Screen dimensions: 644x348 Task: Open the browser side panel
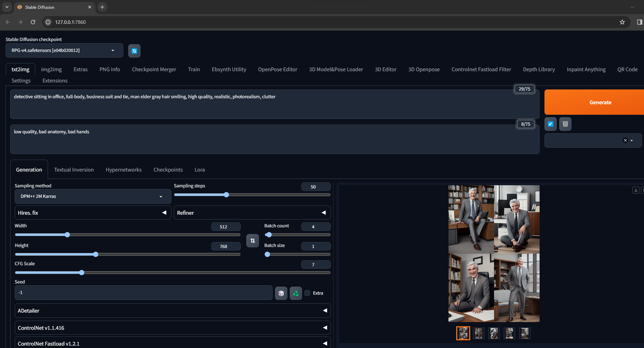click(639, 22)
